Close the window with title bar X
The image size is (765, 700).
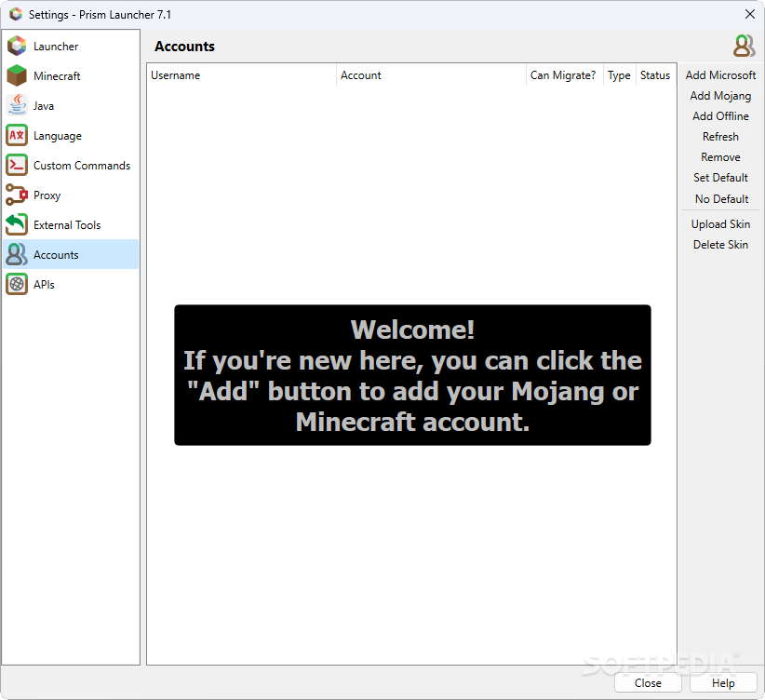pos(750,14)
